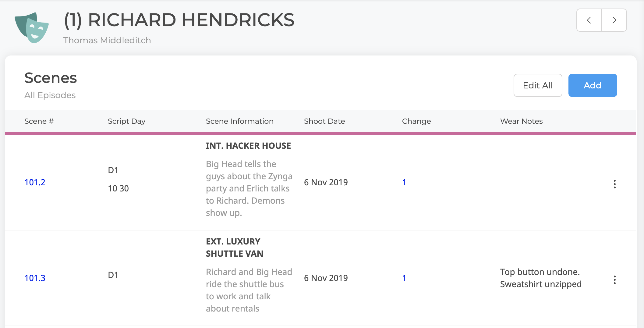
Task: Click the Edit All button
Action: click(538, 85)
